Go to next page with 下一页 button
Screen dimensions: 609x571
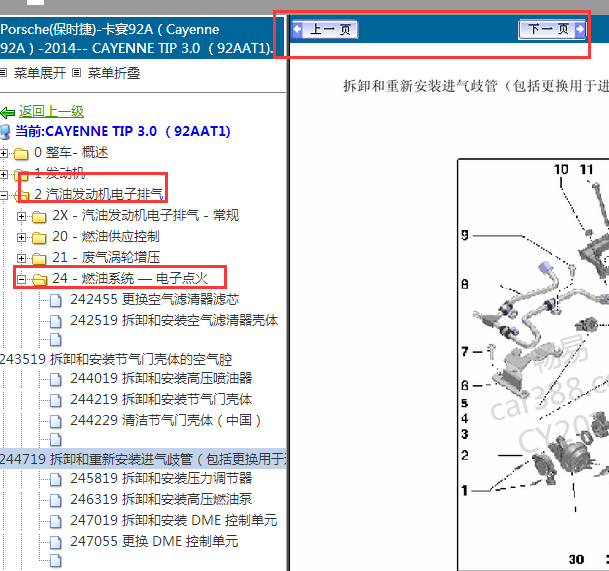pos(552,29)
